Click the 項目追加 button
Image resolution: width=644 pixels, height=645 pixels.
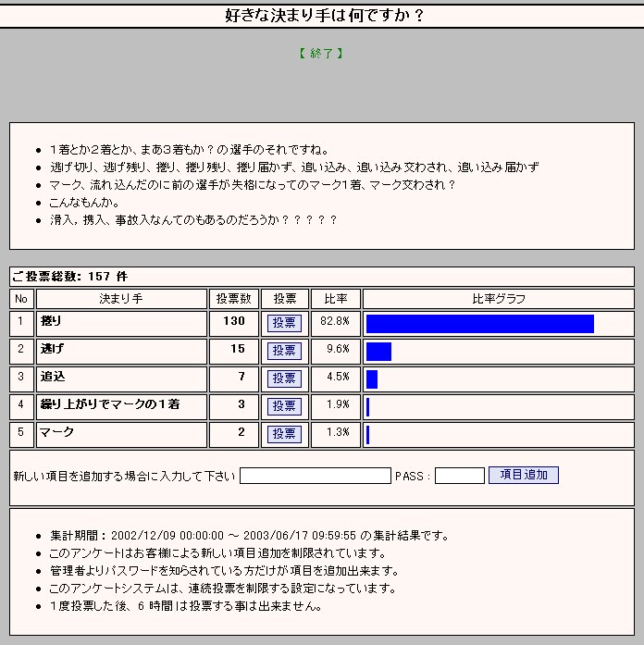(523, 476)
